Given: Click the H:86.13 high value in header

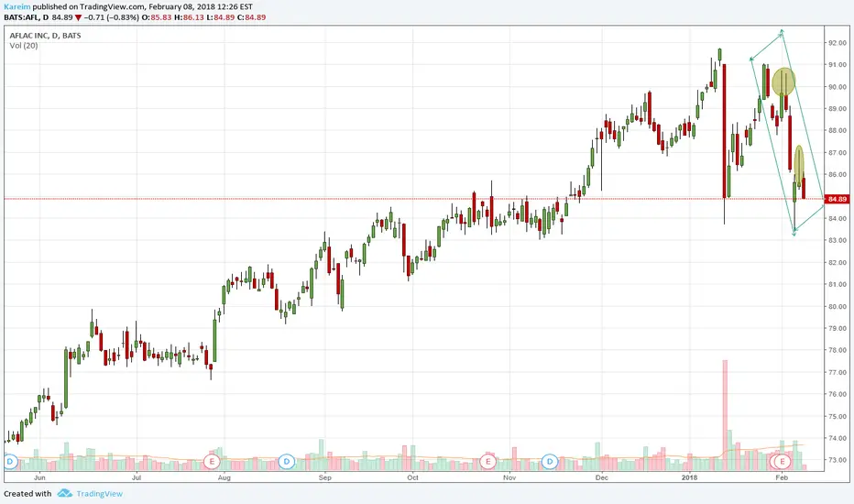Looking at the screenshot, I should [x=189, y=17].
